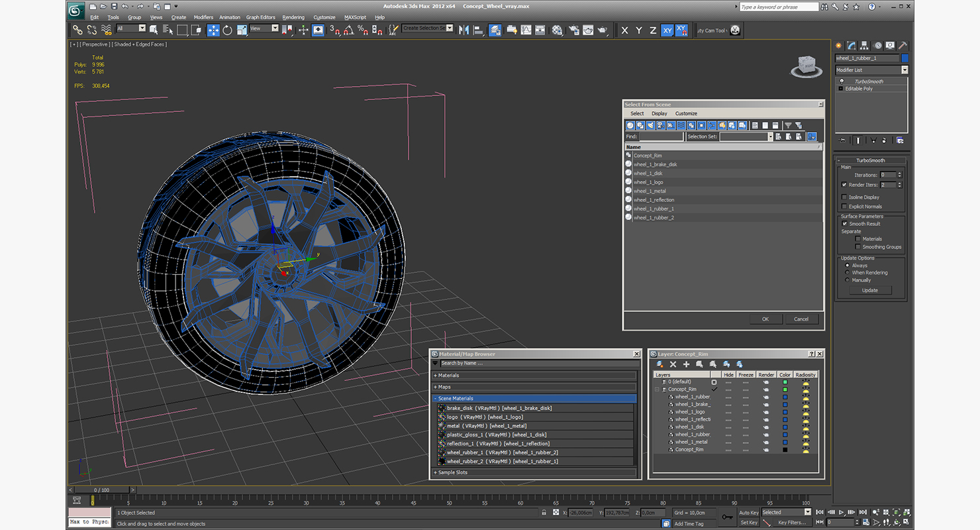Open the MAXScript menu

tap(356, 17)
